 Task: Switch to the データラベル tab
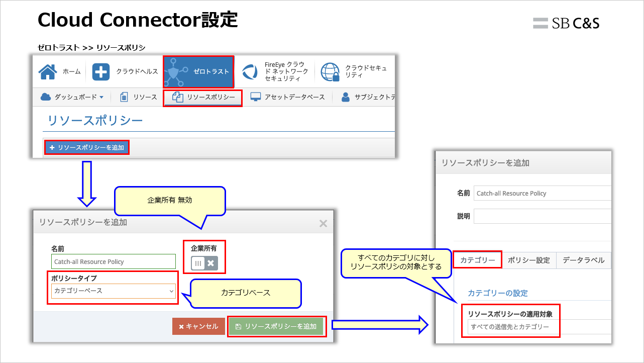pos(583,260)
